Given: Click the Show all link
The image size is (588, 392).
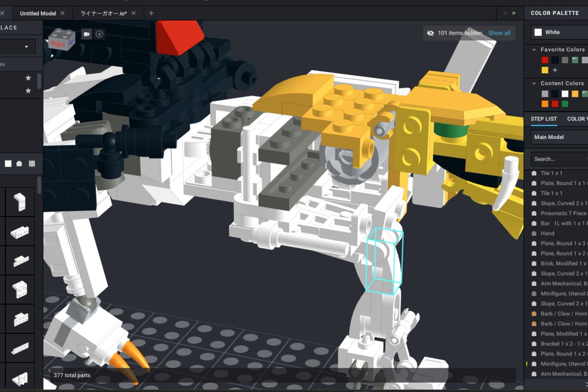Looking at the screenshot, I should click(499, 33).
